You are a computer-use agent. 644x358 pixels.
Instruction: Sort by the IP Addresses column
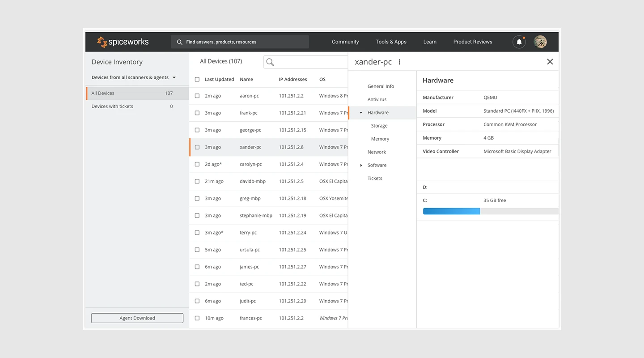(293, 79)
